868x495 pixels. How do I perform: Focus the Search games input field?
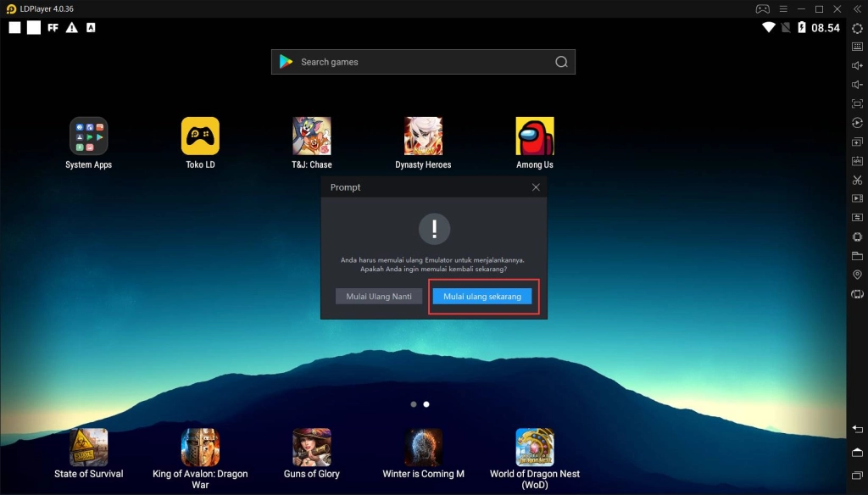pos(423,62)
